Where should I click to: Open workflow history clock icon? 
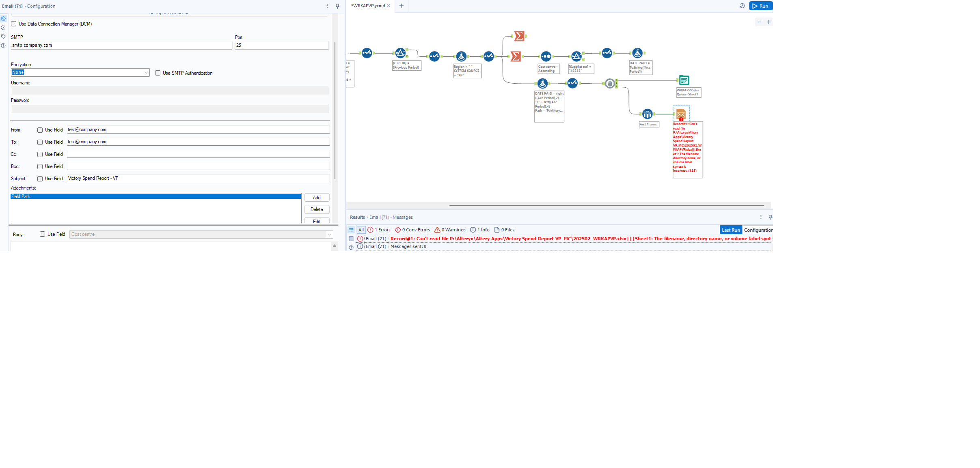click(742, 6)
